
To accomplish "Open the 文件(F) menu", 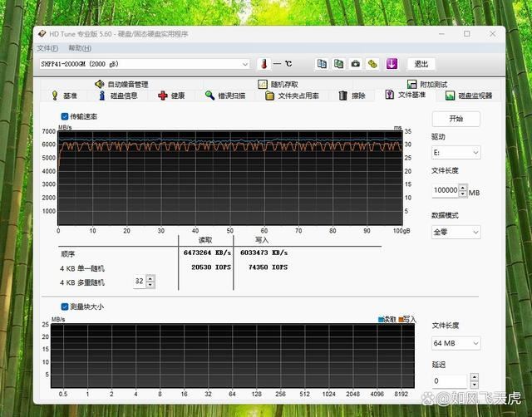I will [47, 48].
